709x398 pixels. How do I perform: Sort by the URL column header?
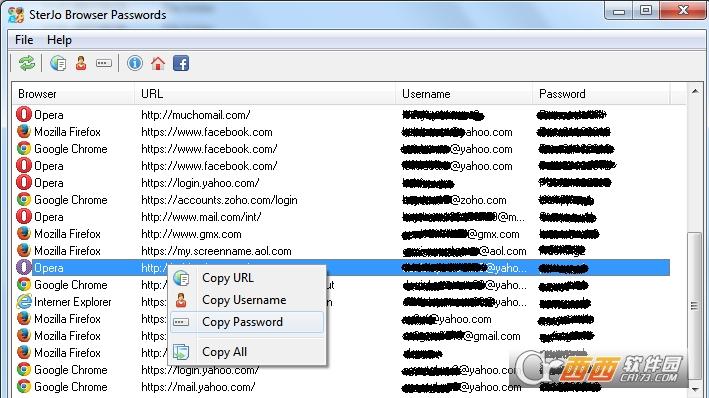click(x=265, y=94)
